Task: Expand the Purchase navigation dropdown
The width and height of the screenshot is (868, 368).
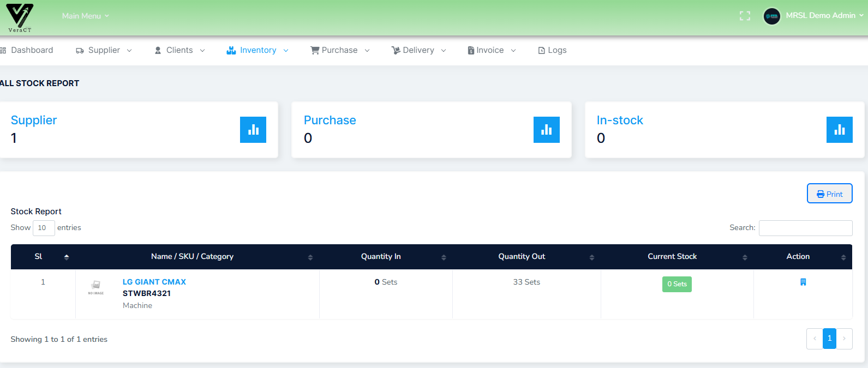Action: pos(340,50)
